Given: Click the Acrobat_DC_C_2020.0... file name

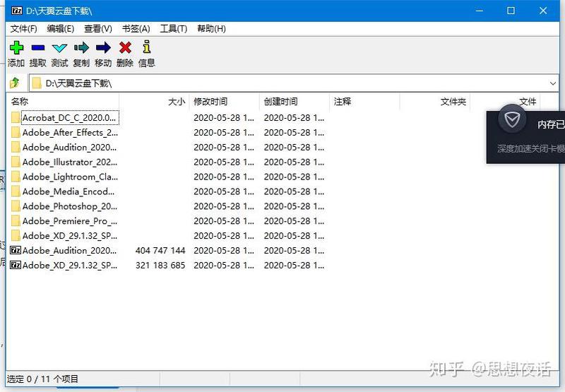Looking at the screenshot, I should pyautogui.click(x=69, y=118).
